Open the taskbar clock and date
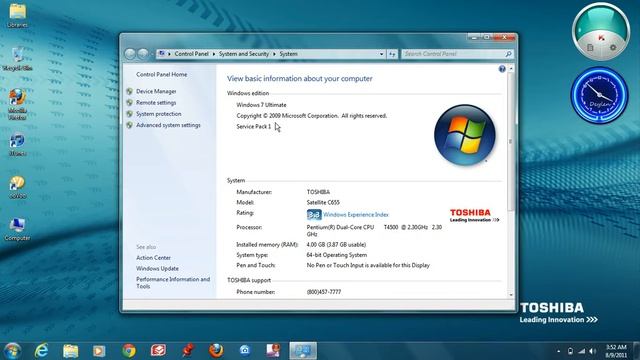The height and width of the screenshot is (360, 640). tap(616, 351)
